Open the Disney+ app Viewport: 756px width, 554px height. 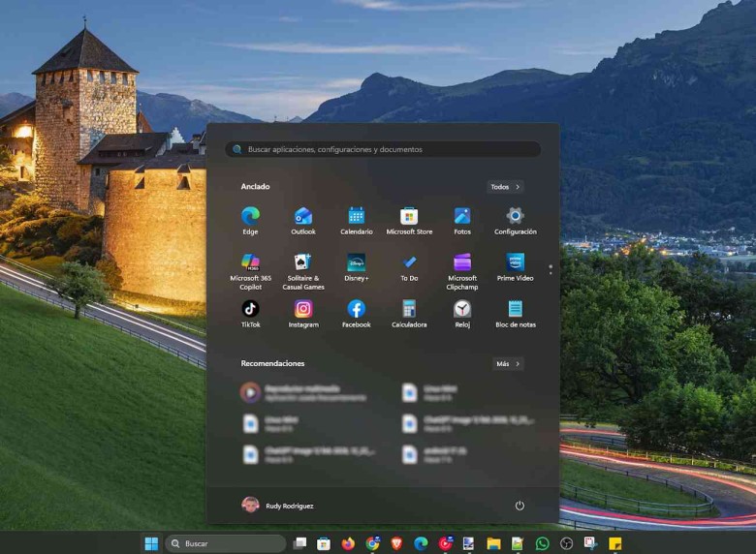coord(356,262)
